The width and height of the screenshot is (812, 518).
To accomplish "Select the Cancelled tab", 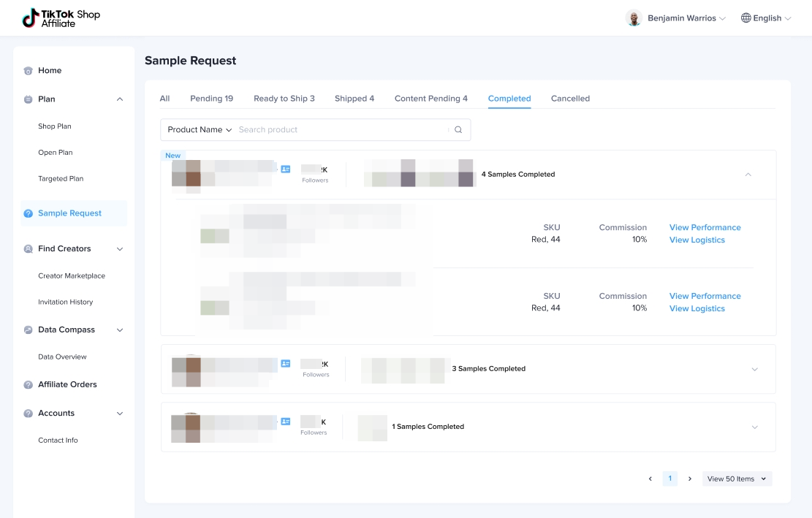I will [x=570, y=99].
